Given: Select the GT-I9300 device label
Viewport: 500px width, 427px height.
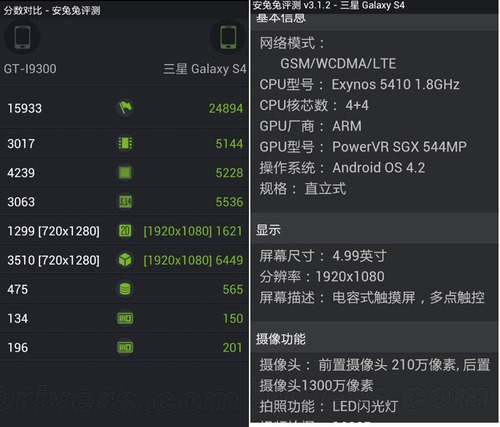Looking at the screenshot, I should (x=30, y=69).
